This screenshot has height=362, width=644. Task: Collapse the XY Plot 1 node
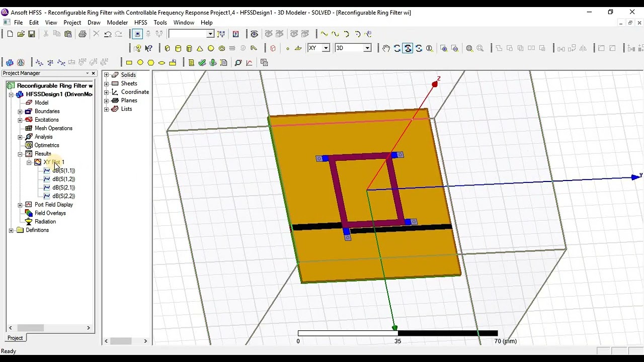[x=29, y=162]
